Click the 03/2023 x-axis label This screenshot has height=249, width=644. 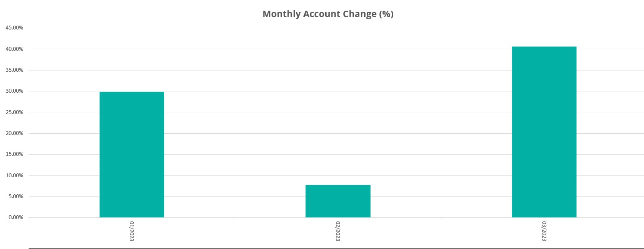[544, 231]
